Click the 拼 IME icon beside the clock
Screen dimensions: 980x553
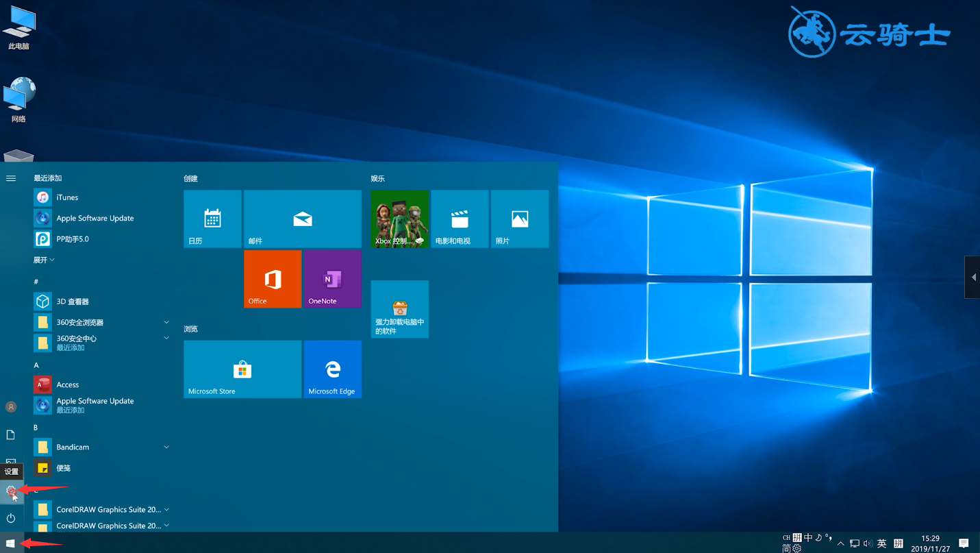point(899,543)
